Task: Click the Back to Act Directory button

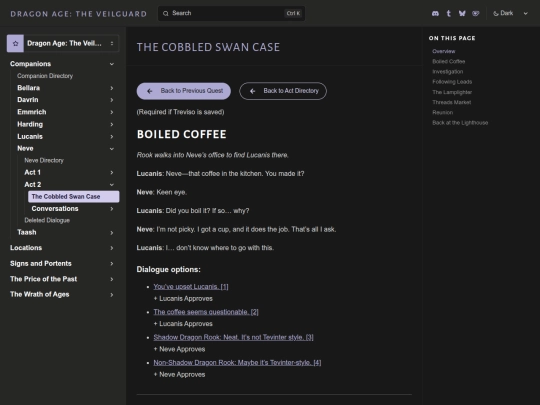Action: [283, 91]
